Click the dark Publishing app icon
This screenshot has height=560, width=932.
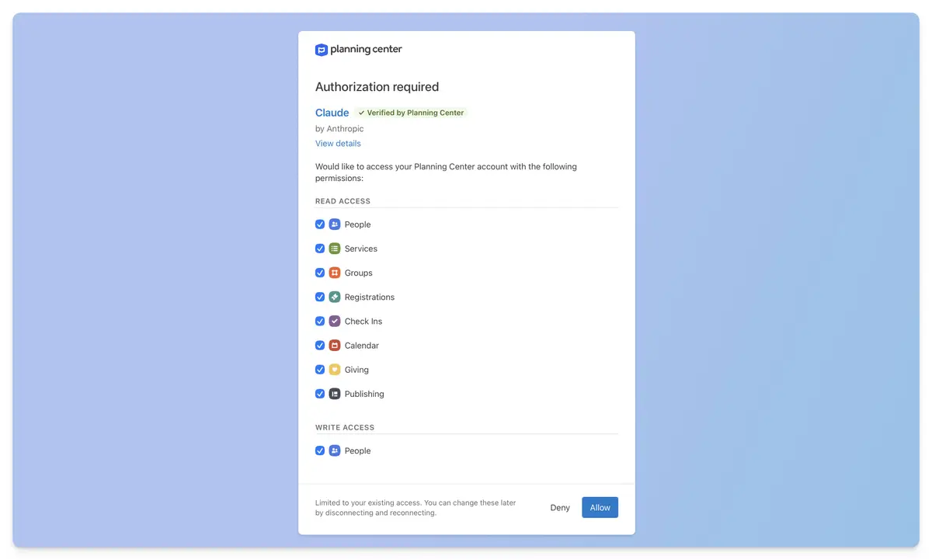pyautogui.click(x=335, y=394)
